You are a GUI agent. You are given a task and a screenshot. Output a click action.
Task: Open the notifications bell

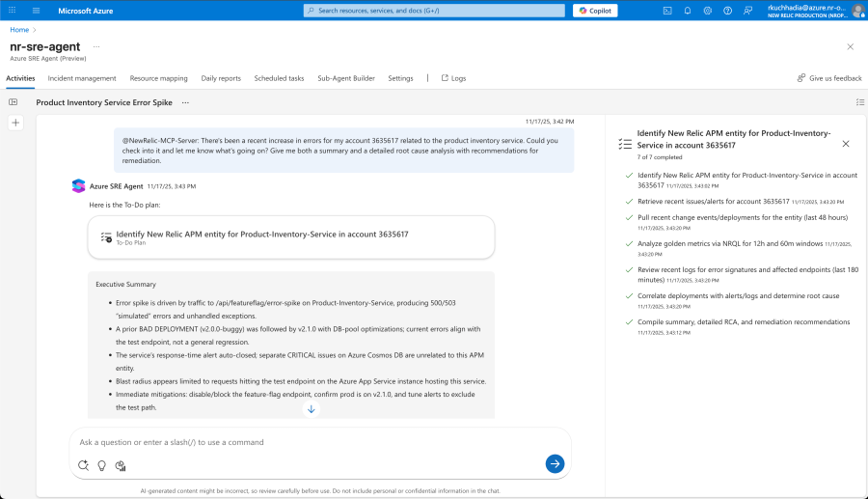688,11
